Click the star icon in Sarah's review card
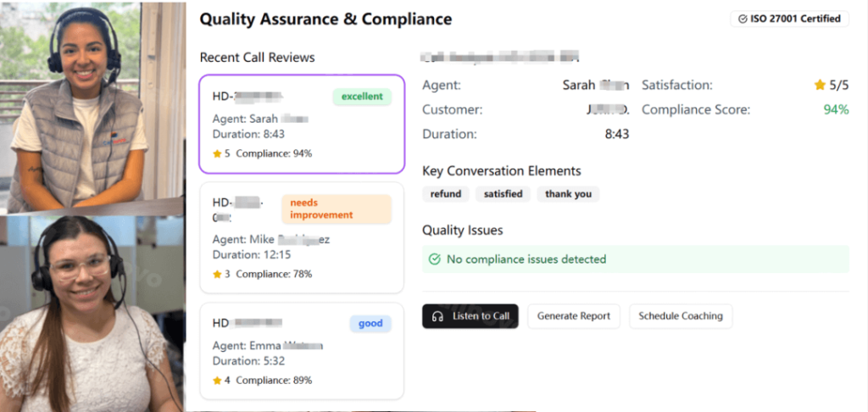This screenshot has width=868, height=412. [x=217, y=153]
